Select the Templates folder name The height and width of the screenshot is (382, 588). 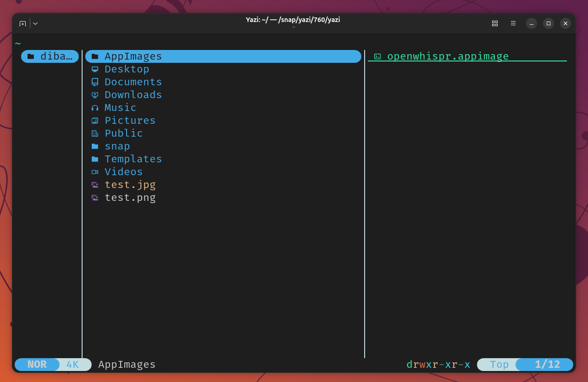coord(133,159)
